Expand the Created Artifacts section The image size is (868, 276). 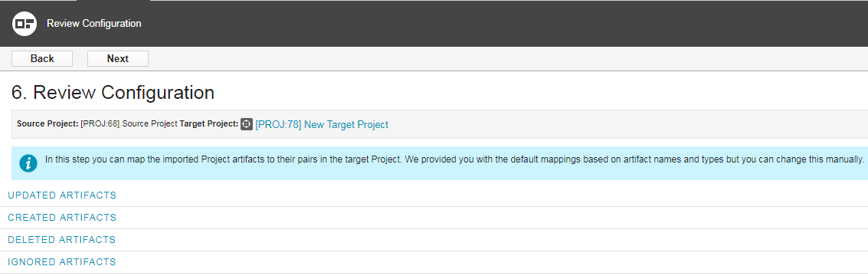tap(62, 218)
